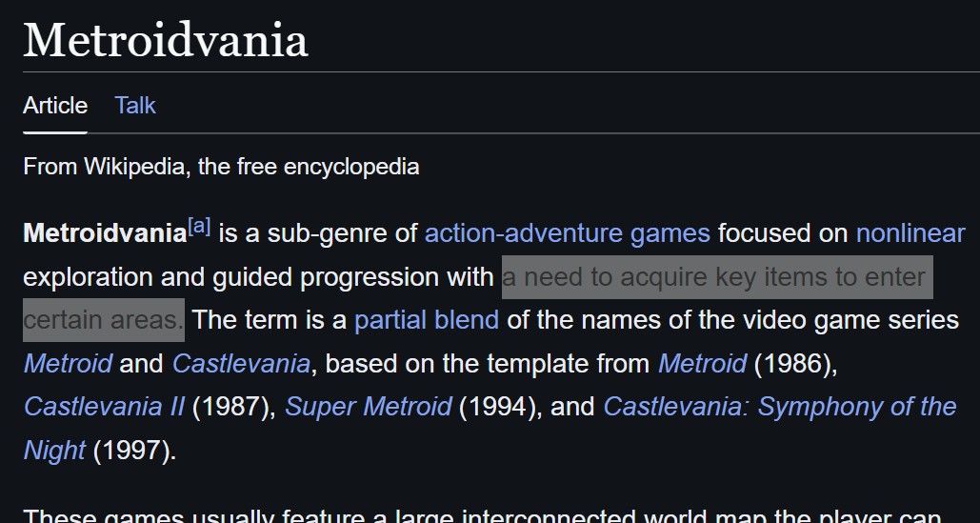Open the partial blend link
The width and height of the screenshot is (980, 523).
(x=427, y=320)
